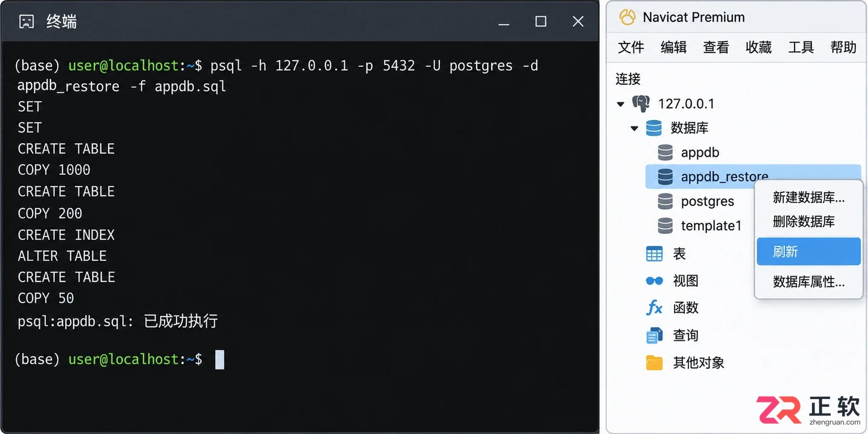This screenshot has height=434, width=868.
Task: Open the 文件 menu in Navicat
Action: (631, 48)
